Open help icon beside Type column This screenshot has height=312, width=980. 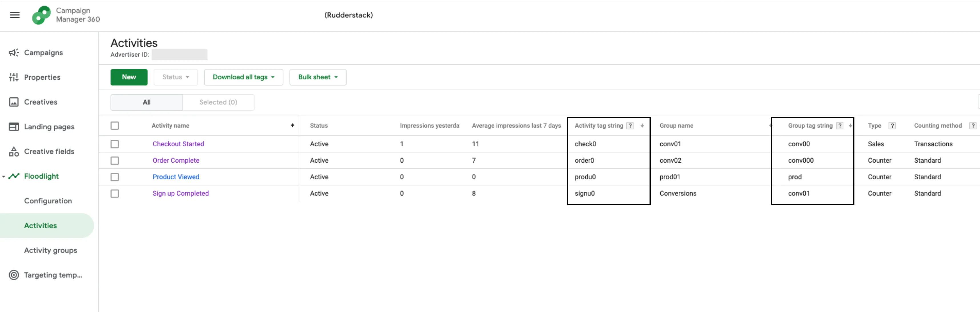pyautogui.click(x=892, y=126)
